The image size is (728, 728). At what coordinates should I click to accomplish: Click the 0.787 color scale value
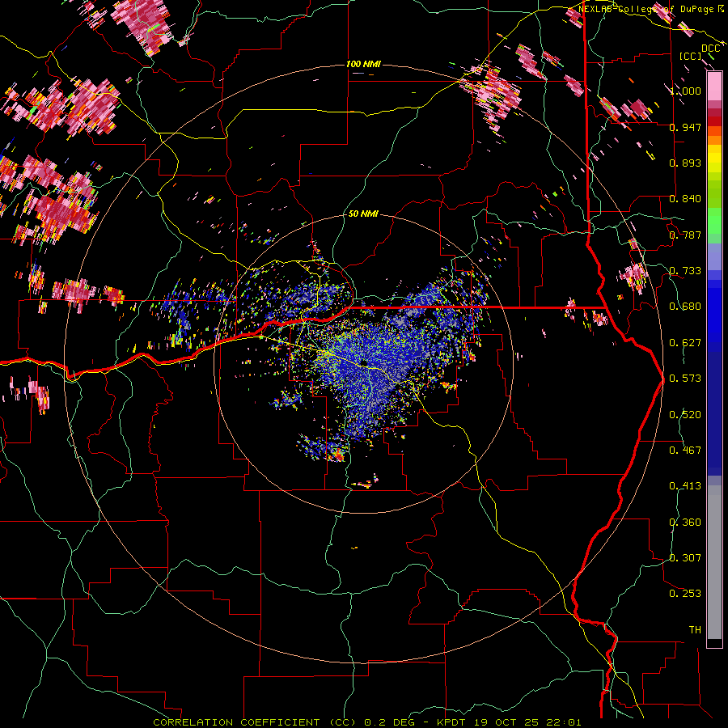[685, 235]
